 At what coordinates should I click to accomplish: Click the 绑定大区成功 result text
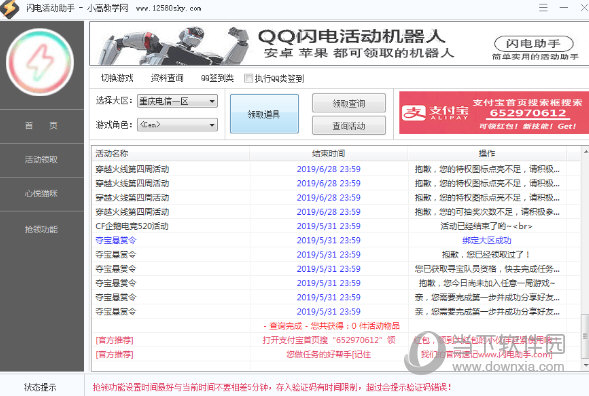pos(487,240)
